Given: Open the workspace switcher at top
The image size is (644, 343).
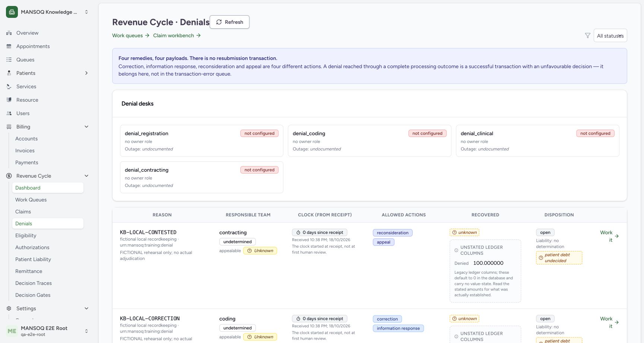Looking at the screenshot, I should coord(48,12).
